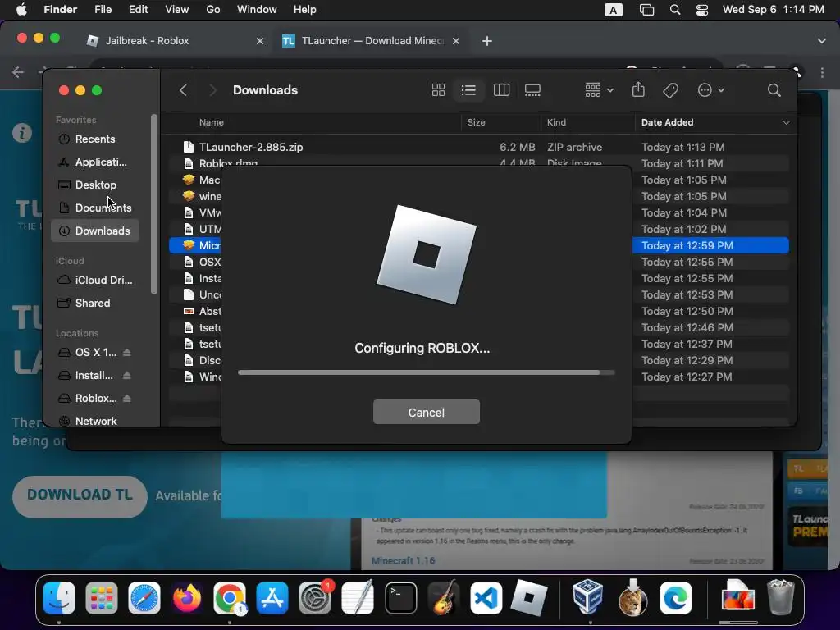Switch Finder to column view
840x630 pixels.
[501, 90]
